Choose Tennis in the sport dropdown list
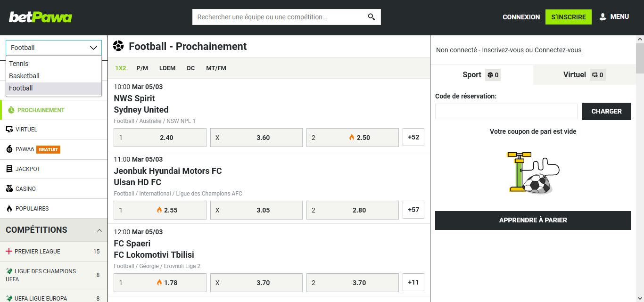The width and height of the screenshot is (644, 302). click(54, 64)
